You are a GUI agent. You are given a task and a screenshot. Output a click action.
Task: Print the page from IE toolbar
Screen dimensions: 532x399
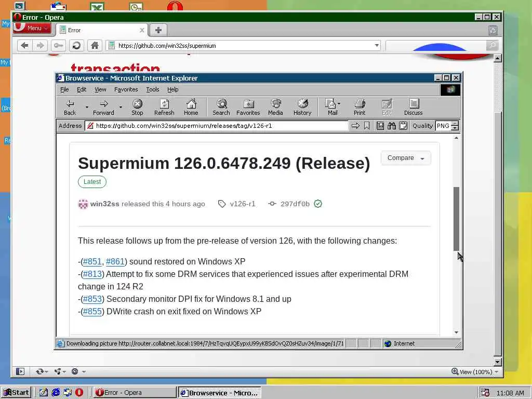(x=360, y=107)
